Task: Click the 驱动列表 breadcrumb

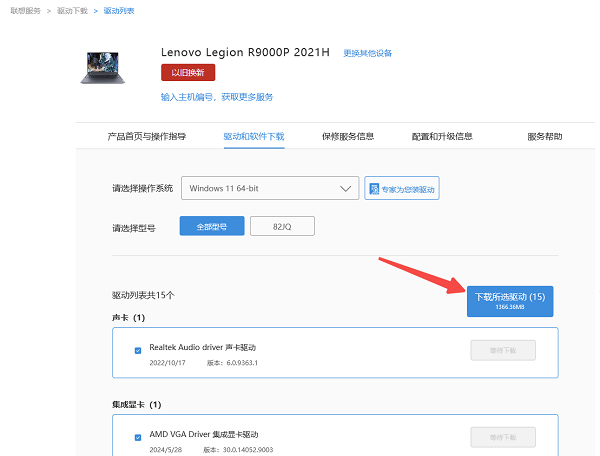Action: pyautogui.click(x=119, y=11)
